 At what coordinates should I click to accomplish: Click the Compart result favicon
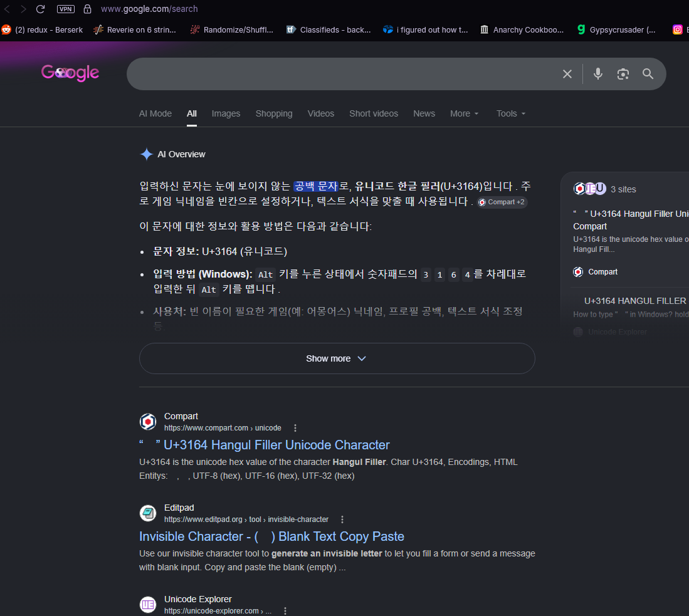[148, 422]
